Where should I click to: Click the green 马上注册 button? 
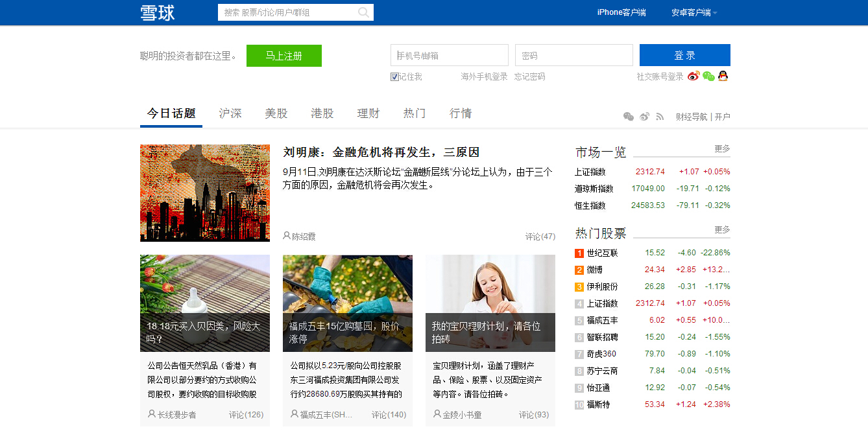click(x=284, y=56)
